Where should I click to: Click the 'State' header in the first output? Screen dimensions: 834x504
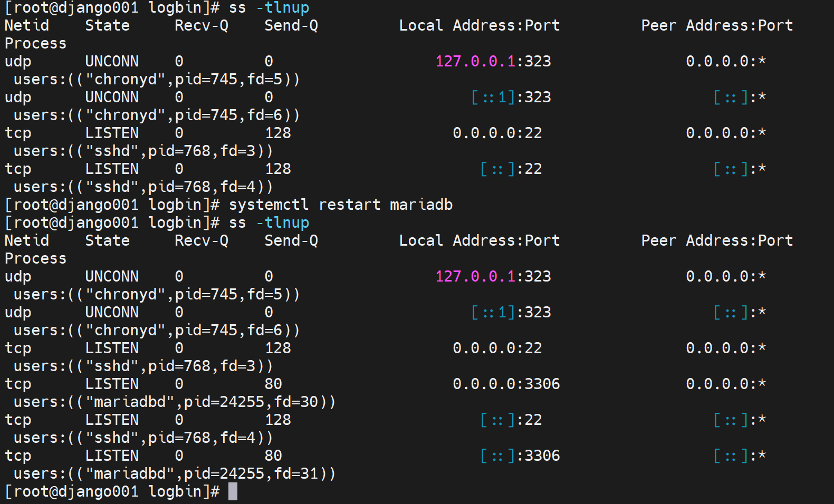tap(107, 25)
